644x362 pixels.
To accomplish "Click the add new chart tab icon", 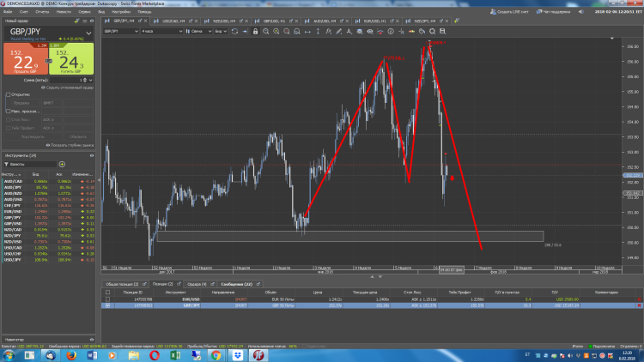I will tap(457, 21).
